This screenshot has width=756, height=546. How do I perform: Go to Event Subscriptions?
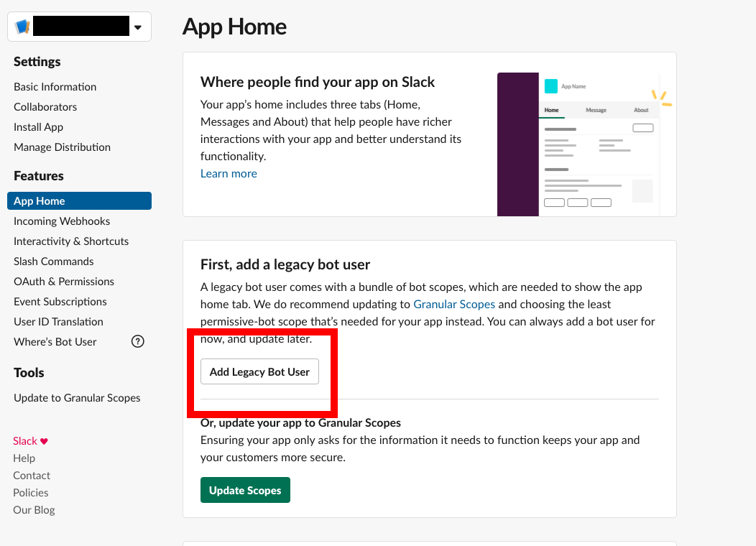tap(60, 302)
